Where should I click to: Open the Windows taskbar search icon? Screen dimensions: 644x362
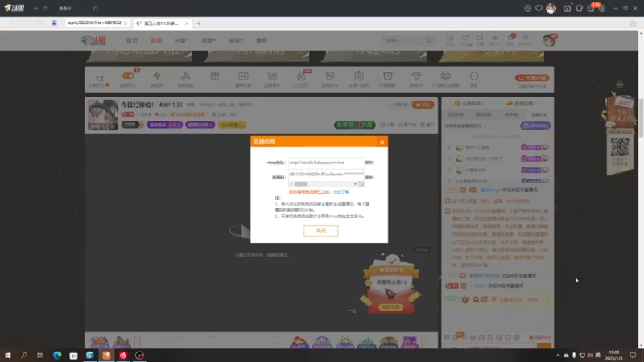[x=24, y=355]
